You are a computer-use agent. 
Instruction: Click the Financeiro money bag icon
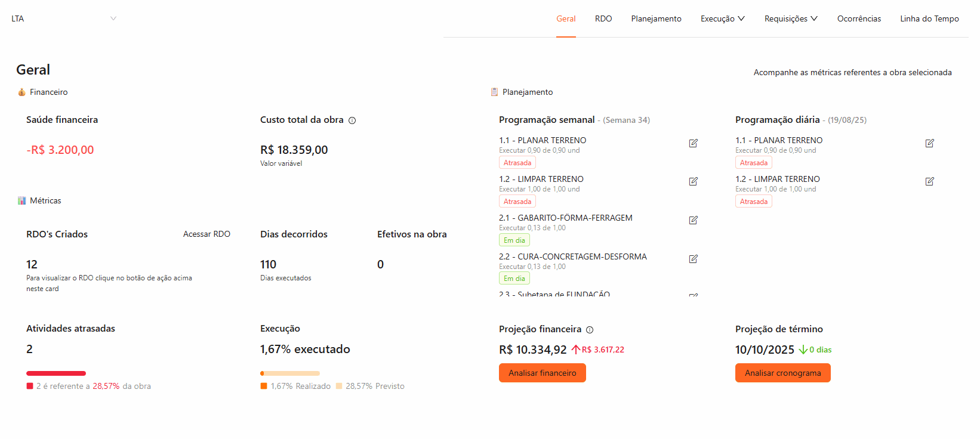pyautogui.click(x=21, y=92)
